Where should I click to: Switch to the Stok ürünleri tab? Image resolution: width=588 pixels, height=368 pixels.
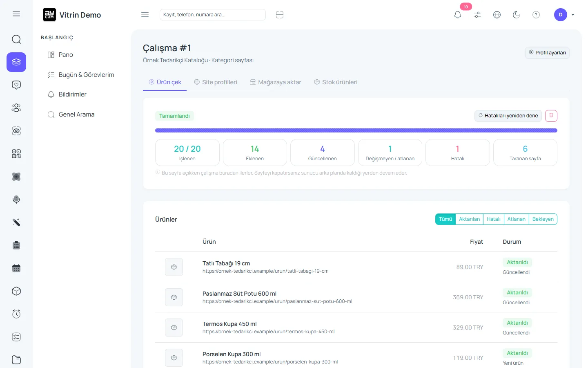click(336, 82)
